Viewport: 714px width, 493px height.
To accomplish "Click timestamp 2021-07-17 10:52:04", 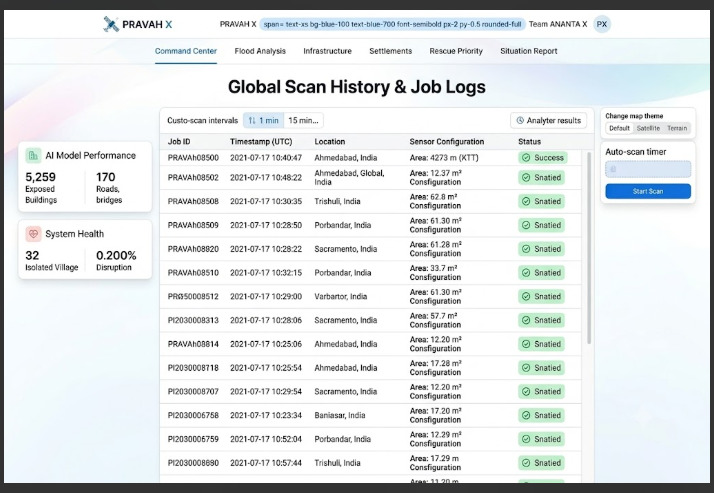I will pyautogui.click(x=266, y=439).
